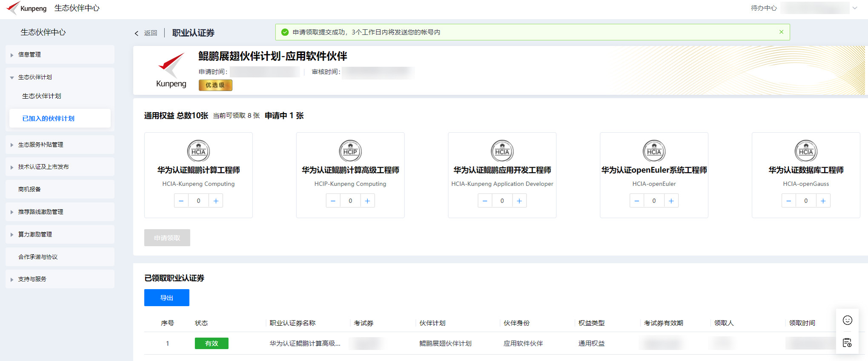Decrease quantity for HCIA-Kunpeng Application Developer

pyautogui.click(x=485, y=201)
